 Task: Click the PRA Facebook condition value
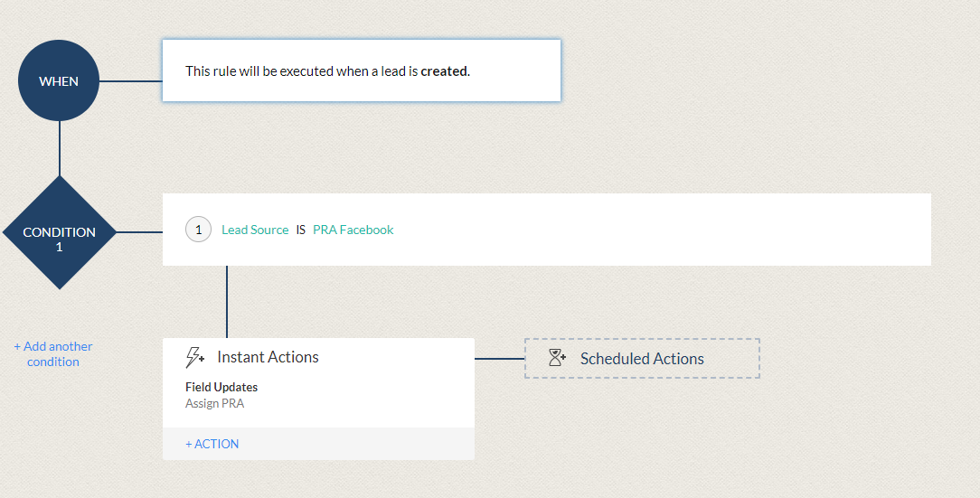click(353, 230)
